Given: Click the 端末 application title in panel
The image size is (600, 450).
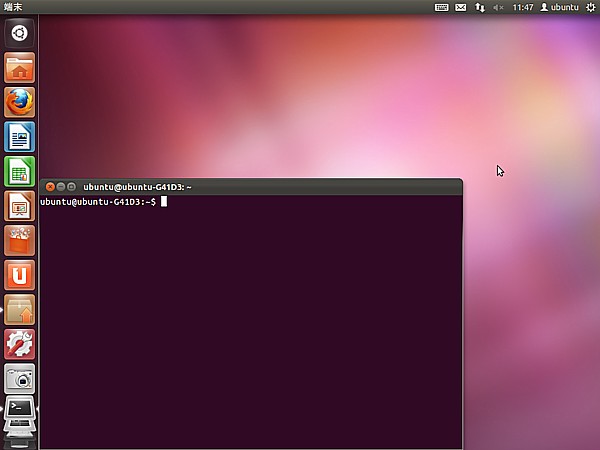Looking at the screenshot, I should tap(13, 7).
